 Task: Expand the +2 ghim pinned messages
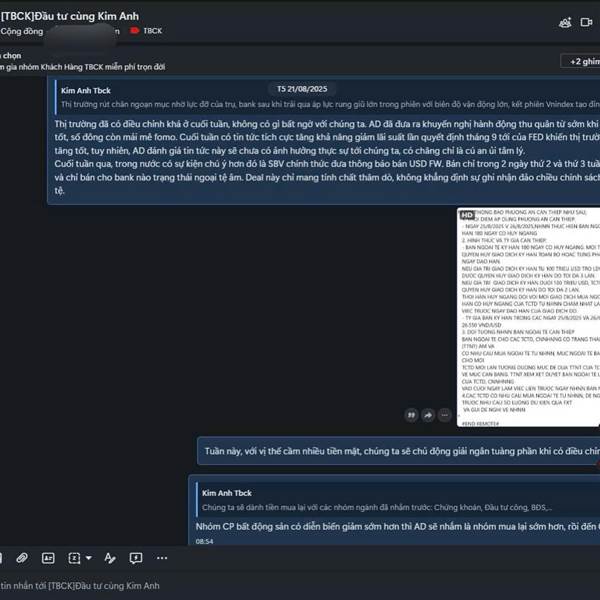pyautogui.click(x=582, y=61)
